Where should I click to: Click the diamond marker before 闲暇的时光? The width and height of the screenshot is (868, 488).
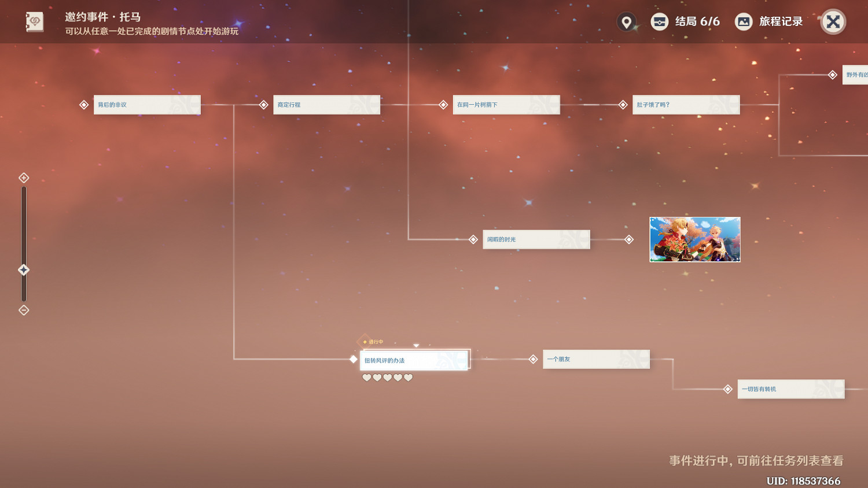(x=473, y=239)
